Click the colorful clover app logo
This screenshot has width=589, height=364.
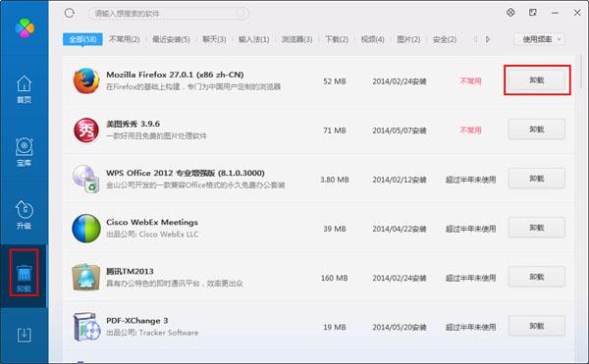click(x=25, y=28)
